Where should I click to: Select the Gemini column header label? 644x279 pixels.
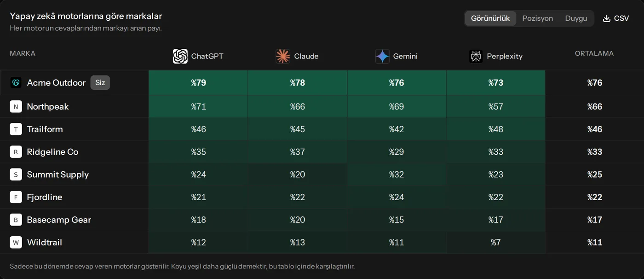point(405,56)
